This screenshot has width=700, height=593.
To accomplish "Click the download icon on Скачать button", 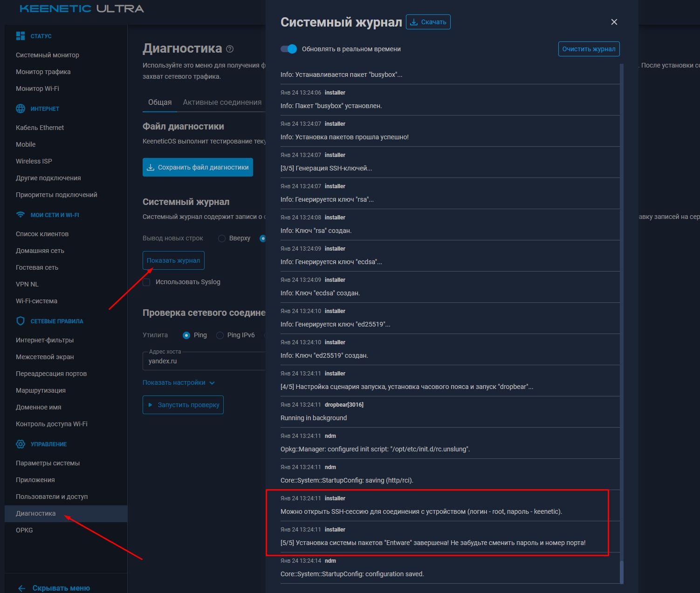I will coord(413,21).
